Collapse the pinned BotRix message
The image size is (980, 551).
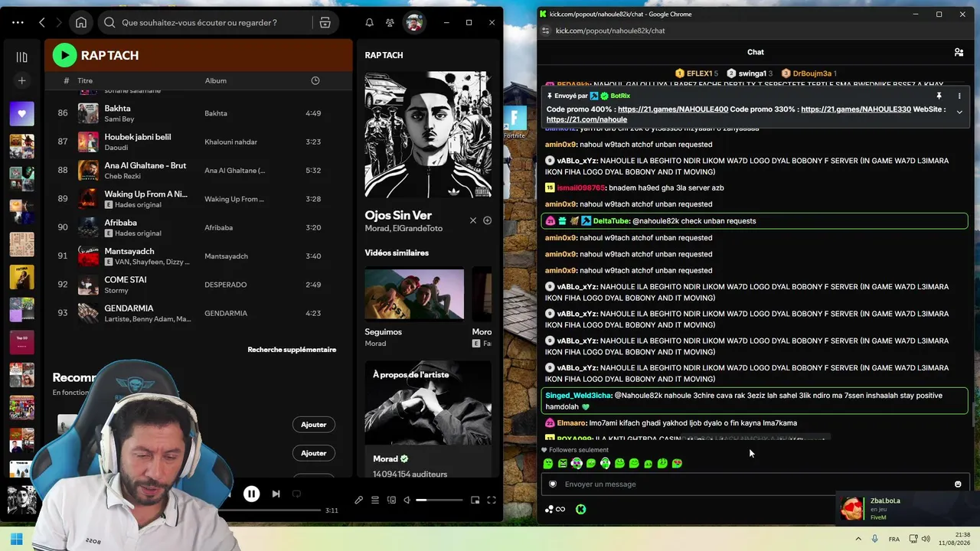point(959,112)
